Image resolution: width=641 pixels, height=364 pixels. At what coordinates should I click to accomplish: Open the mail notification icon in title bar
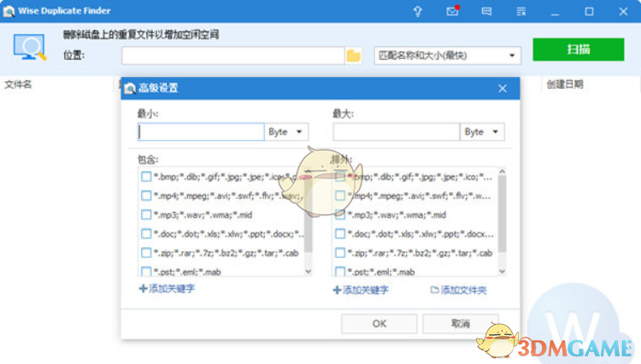(x=452, y=11)
